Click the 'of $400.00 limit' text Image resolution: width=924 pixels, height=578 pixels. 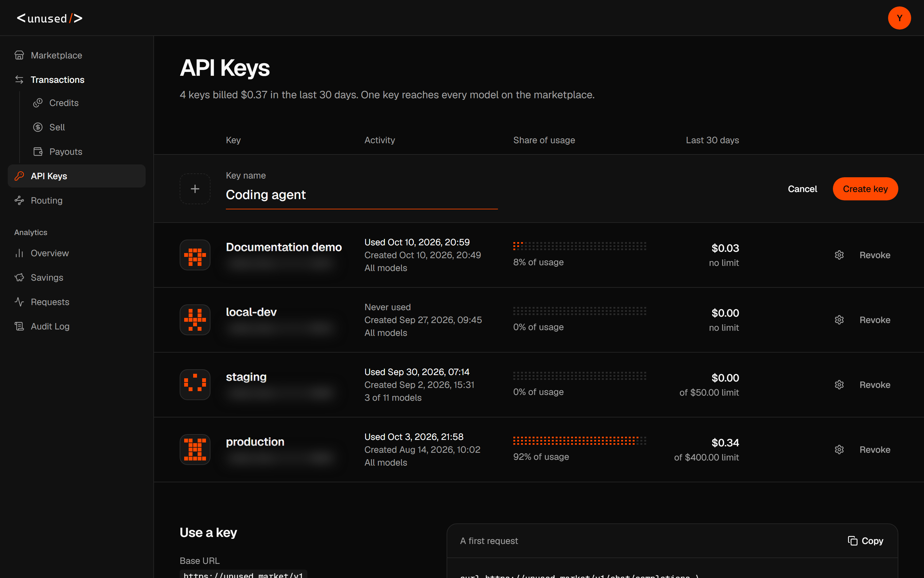pos(706,457)
